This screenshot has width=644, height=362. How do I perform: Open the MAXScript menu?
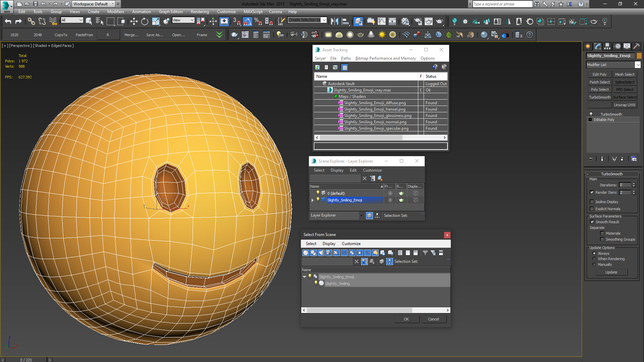(253, 12)
